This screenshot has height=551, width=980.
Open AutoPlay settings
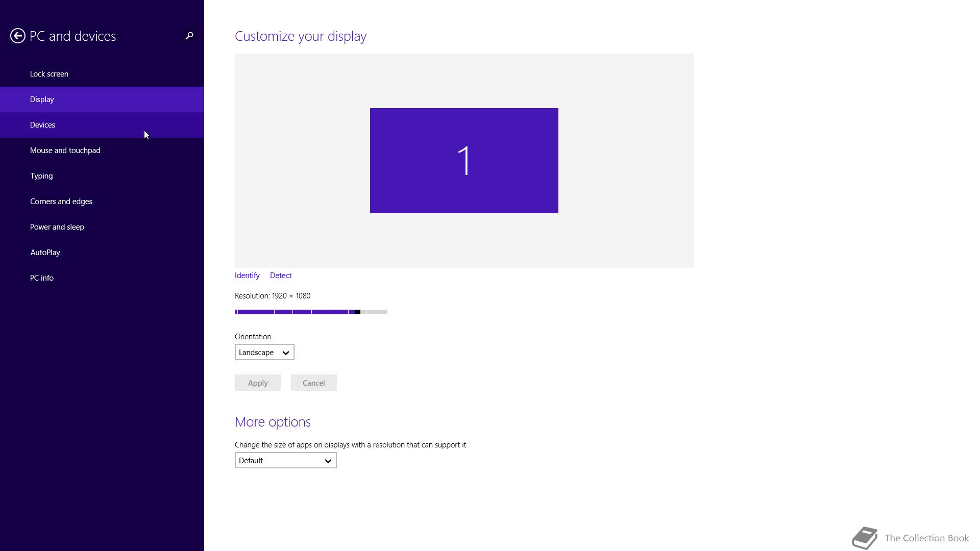[102, 253]
